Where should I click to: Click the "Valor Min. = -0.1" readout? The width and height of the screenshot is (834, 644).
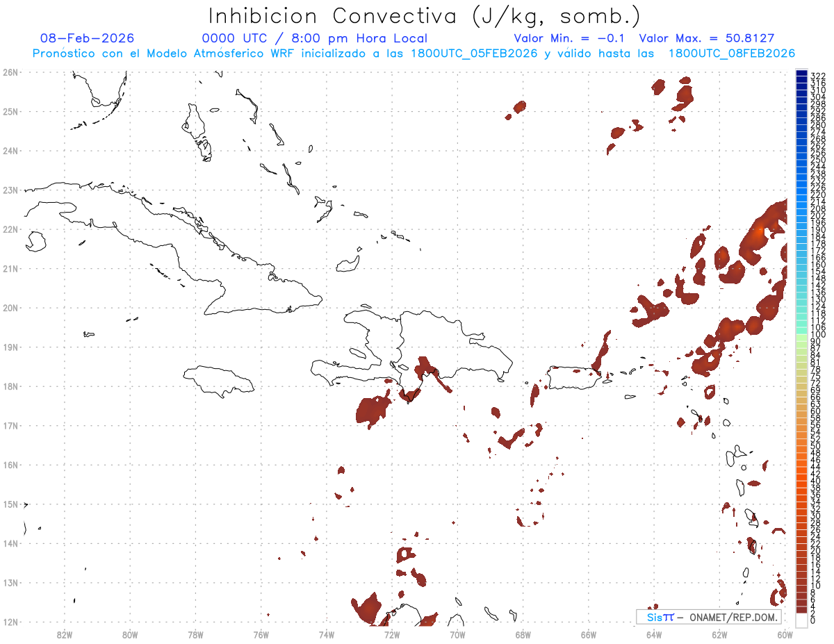pos(570,38)
